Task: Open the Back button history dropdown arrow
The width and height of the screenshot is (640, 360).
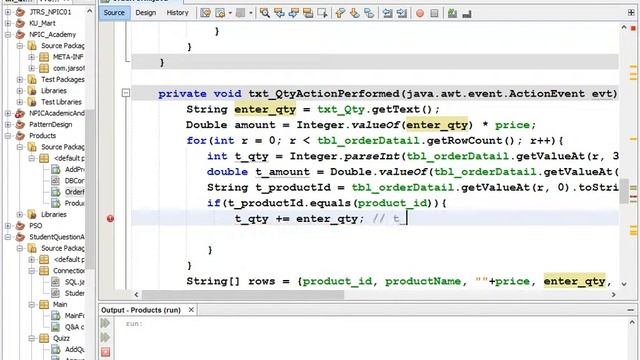Action: click(230, 13)
